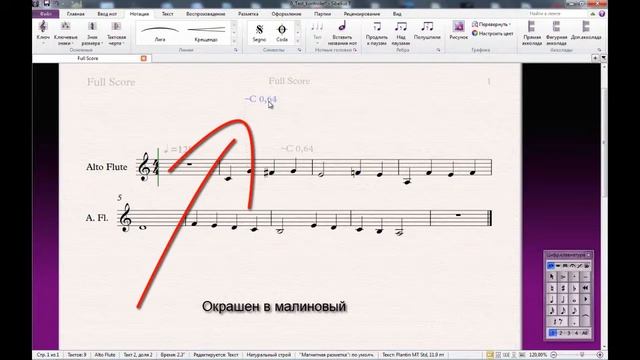Click Продлить к паузам beam option
The height and width of the screenshot is (360, 640).
click(x=377, y=33)
